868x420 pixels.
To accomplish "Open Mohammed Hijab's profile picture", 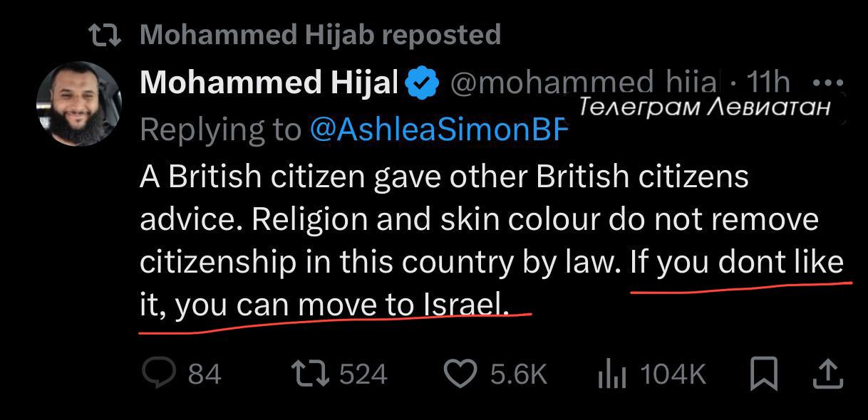I will 79,104.
